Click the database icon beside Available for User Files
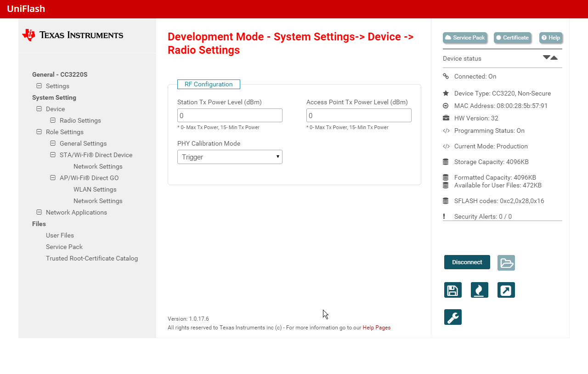This screenshot has height=374, width=588. (x=446, y=185)
